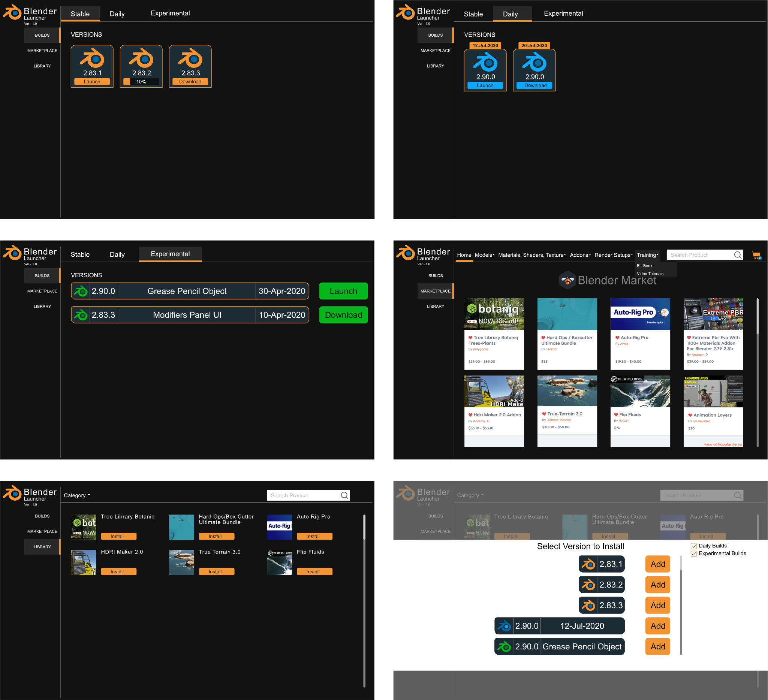Image resolution: width=768 pixels, height=700 pixels.
Task: Expand Materials, Shaders, Texture dropdown
Action: pos(532,255)
